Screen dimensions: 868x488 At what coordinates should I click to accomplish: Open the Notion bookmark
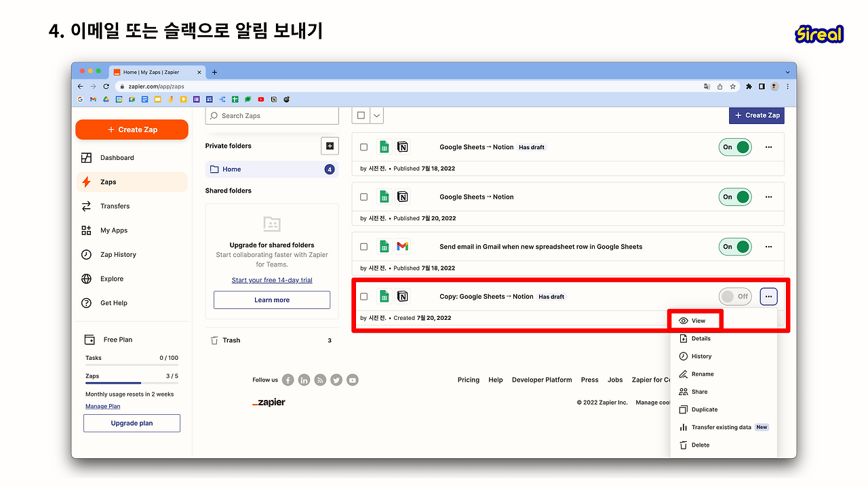[274, 100]
